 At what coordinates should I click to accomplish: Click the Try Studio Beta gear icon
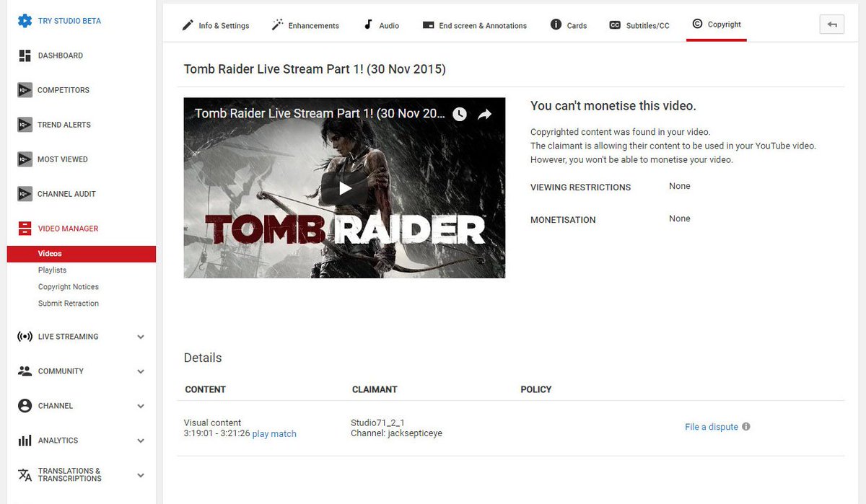coord(25,20)
